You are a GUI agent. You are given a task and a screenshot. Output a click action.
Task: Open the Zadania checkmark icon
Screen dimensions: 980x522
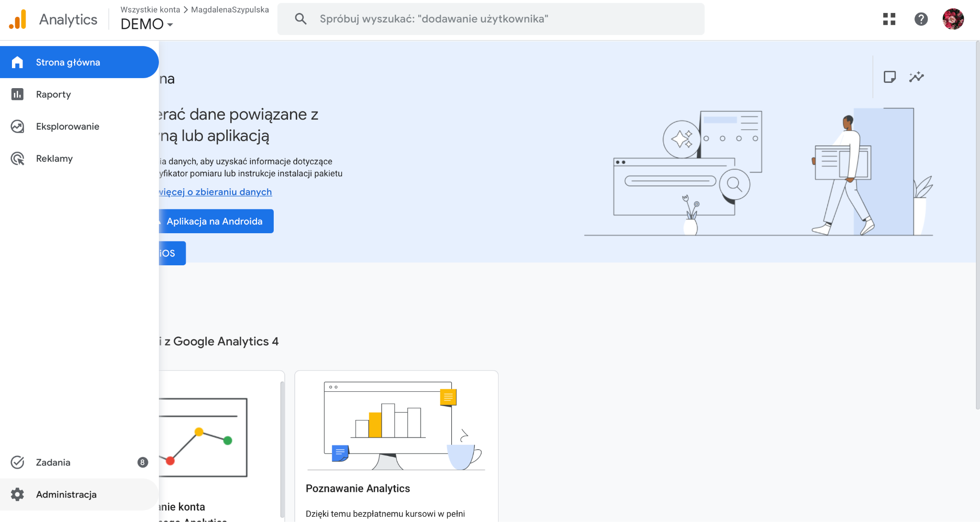(x=17, y=462)
